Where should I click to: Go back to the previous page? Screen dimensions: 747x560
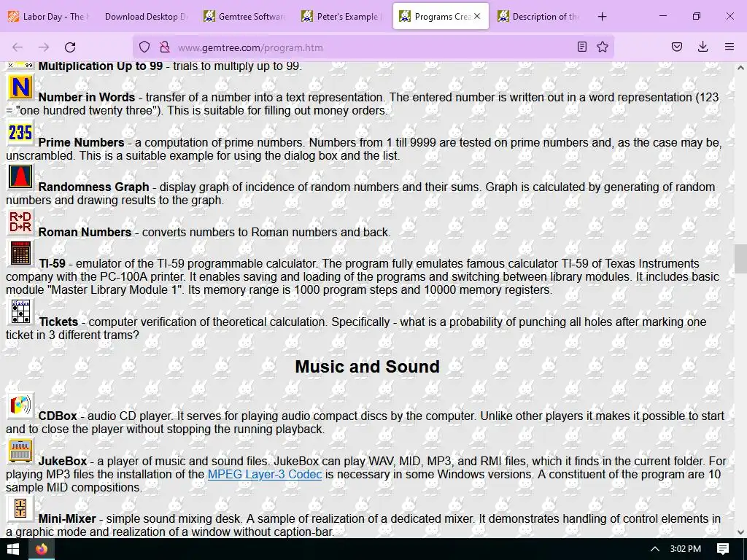[x=18, y=47]
